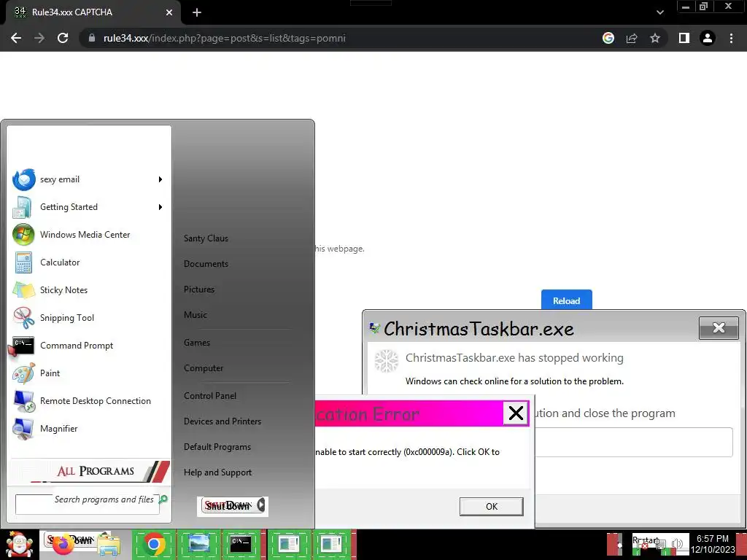This screenshot has height=560, width=747.
Task: Open the Calculator icon
Action: click(x=23, y=262)
